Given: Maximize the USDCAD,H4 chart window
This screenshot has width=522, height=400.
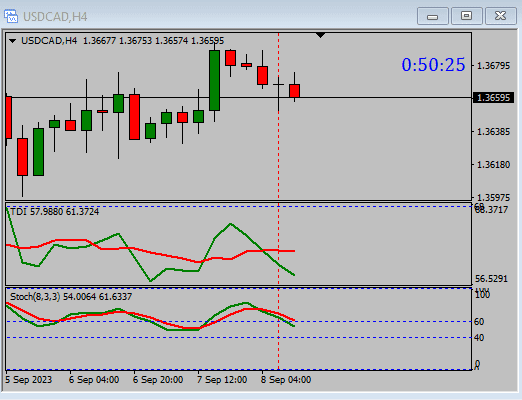Looking at the screenshot, I should click(x=466, y=16).
